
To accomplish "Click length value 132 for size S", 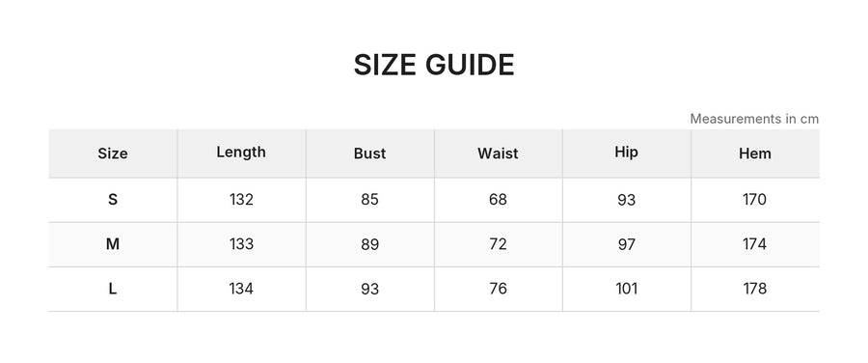I will pyautogui.click(x=241, y=200).
